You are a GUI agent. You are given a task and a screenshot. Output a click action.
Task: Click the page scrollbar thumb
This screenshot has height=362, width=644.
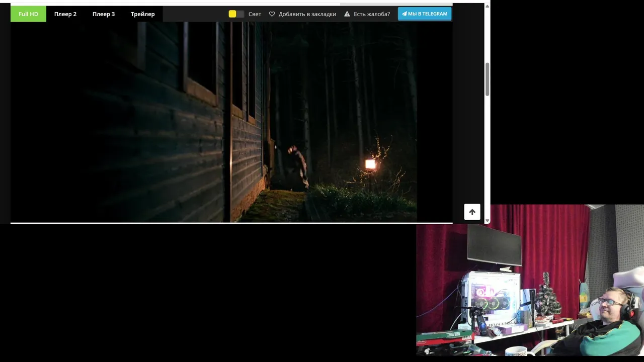pos(487,79)
